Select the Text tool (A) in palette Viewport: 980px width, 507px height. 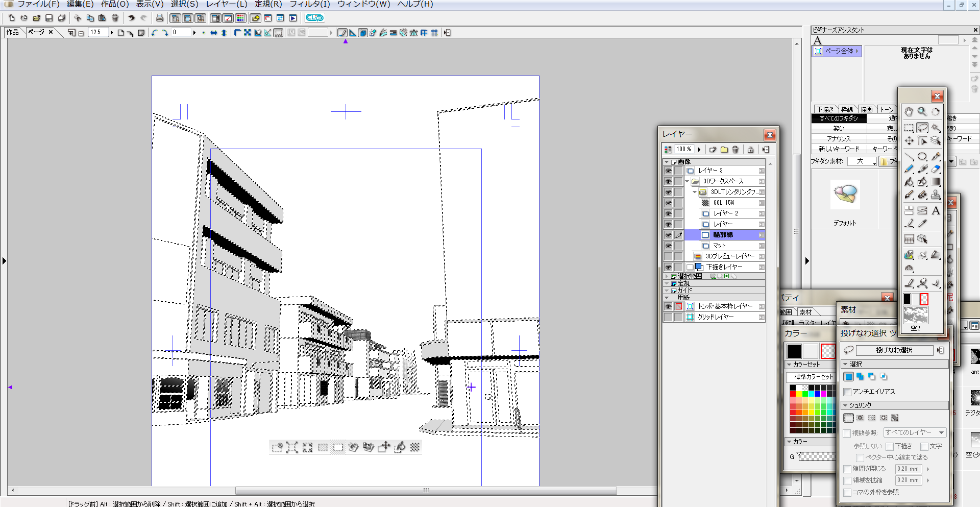point(935,210)
